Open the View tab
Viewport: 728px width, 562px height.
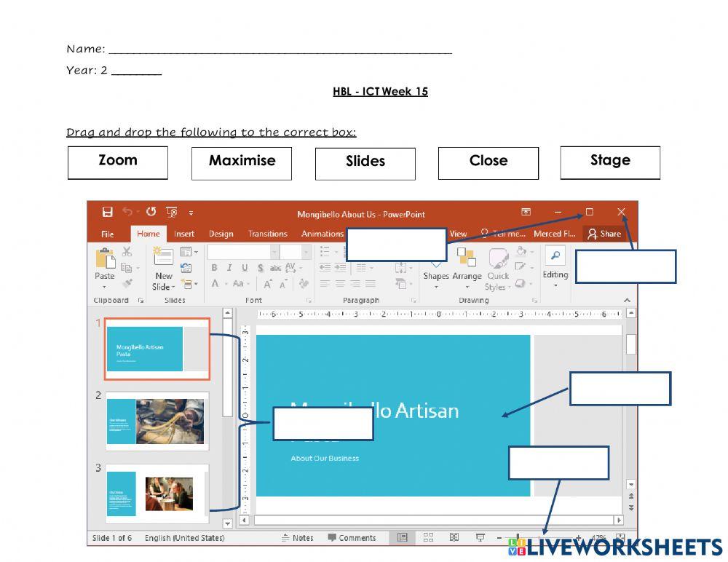click(458, 234)
